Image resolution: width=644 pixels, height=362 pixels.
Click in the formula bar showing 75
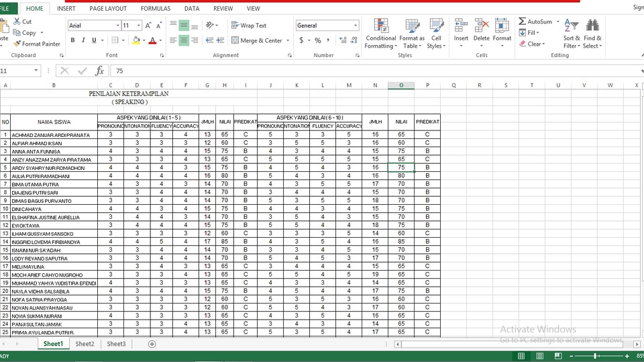pyautogui.click(x=374, y=71)
